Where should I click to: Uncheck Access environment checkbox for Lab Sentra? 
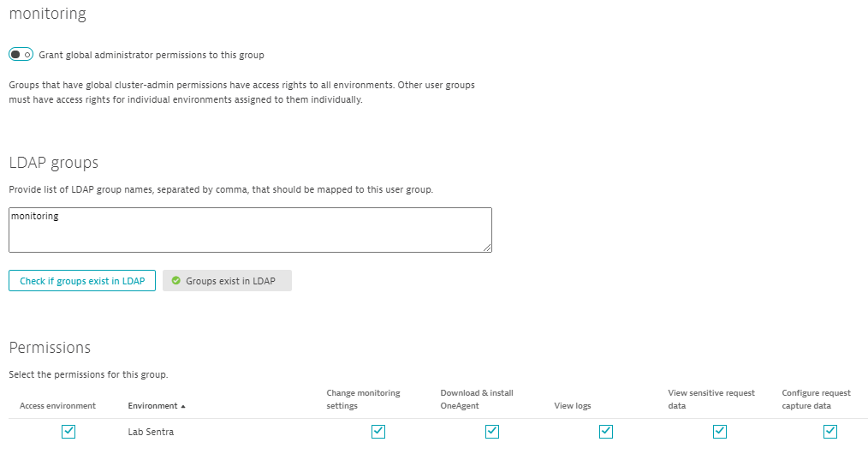68,432
